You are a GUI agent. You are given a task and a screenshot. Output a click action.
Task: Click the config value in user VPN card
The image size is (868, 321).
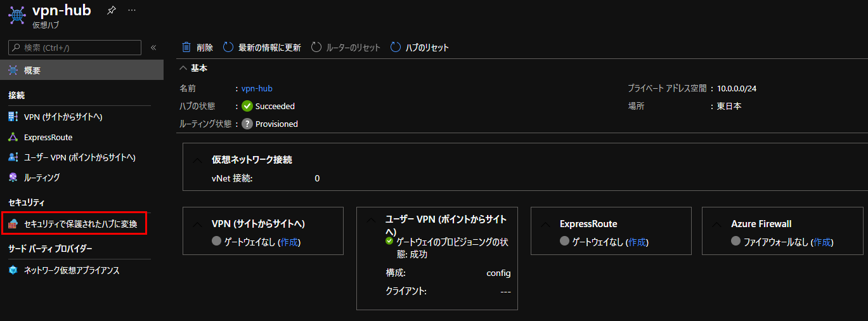(498, 273)
